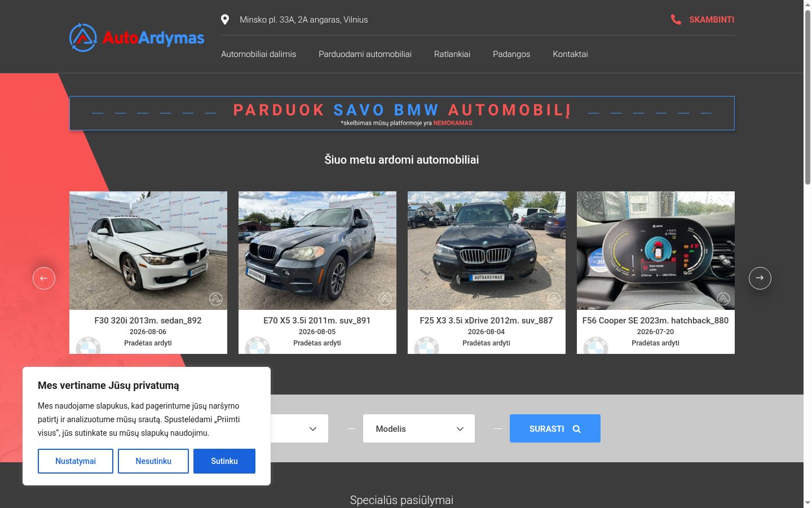Open F56 Cooper SE dashboard photo

(x=656, y=251)
